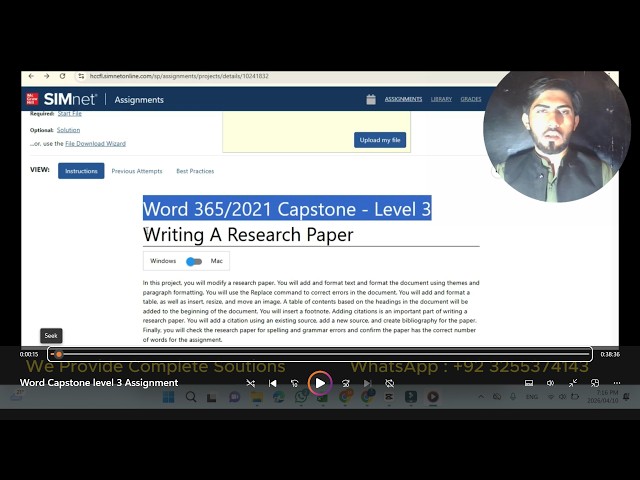Click the highlighted Word 365/2021 Capstone heading
The height and width of the screenshot is (480, 640).
[287, 209]
